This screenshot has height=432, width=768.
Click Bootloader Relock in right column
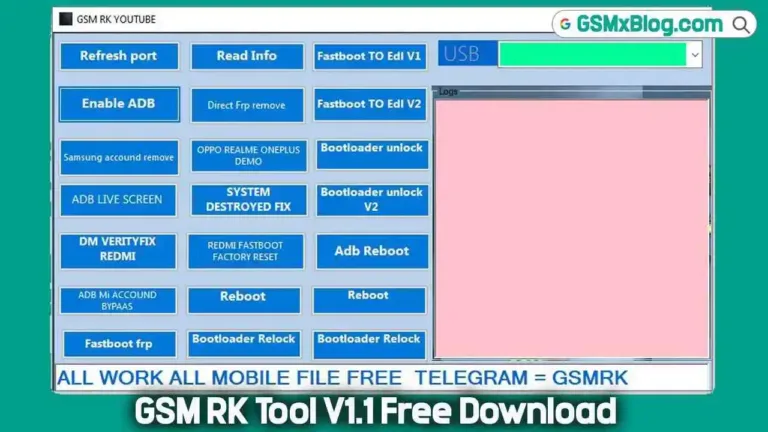coord(369,344)
